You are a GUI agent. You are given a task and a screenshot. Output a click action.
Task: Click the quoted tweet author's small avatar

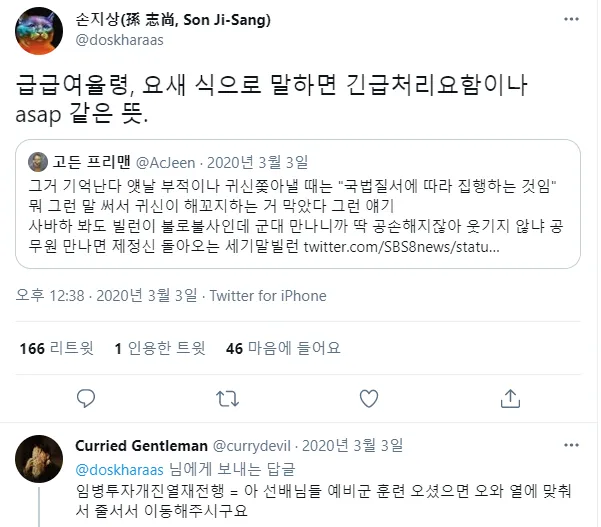click(x=38, y=162)
